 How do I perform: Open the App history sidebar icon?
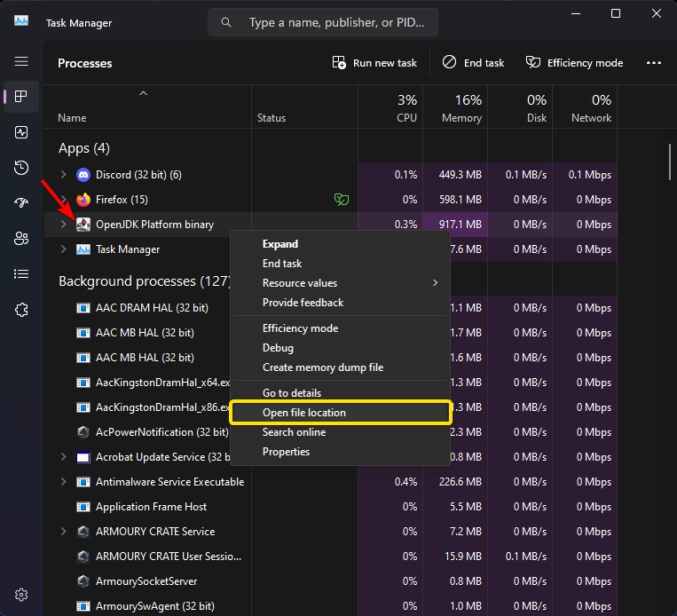tap(21, 168)
